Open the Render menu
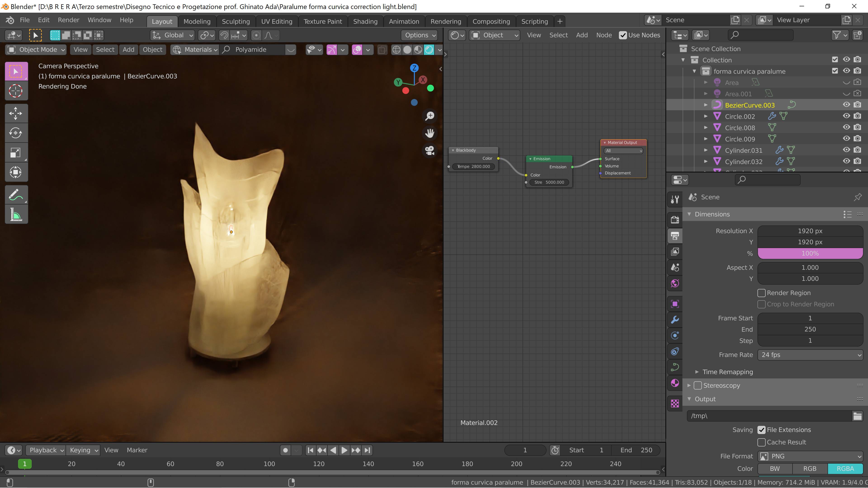This screenshot has height=488, width=868. (x=68, y=20)
